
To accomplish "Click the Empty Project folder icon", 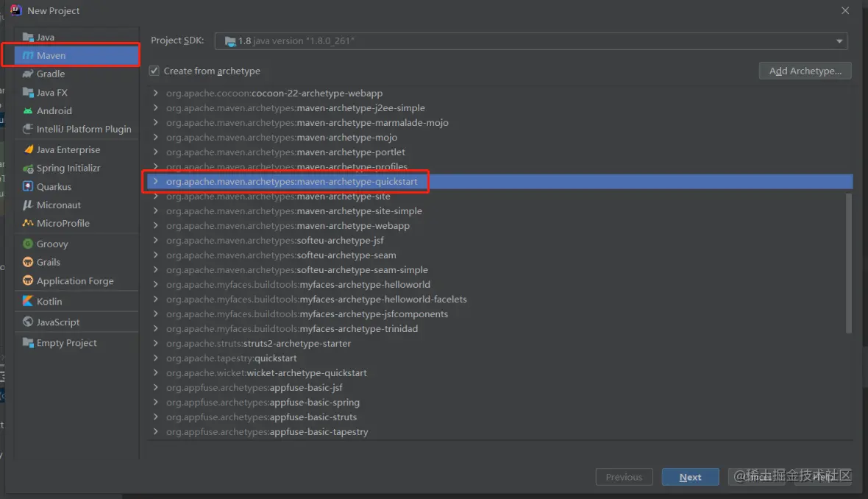I will click(x=28, y=343).
